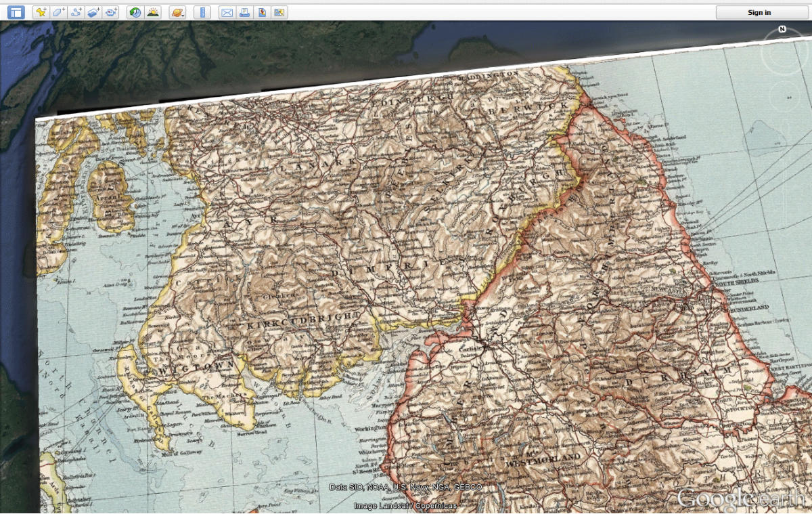Show historical imagery
Image resolution: width=812 pixels, height=514 pixels.
(135, 12)
